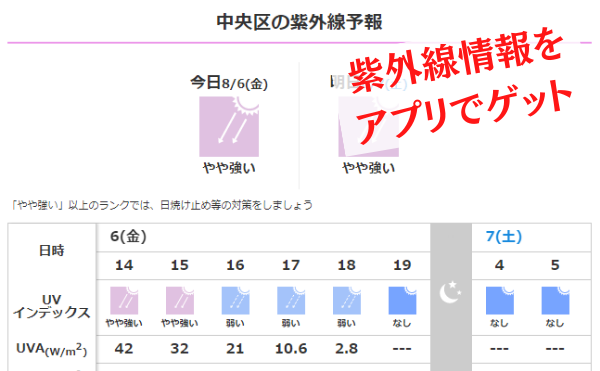This screenshot has width=600, height=371.
Task: Click the UVA value 42 cell
Action: (124, 349)
